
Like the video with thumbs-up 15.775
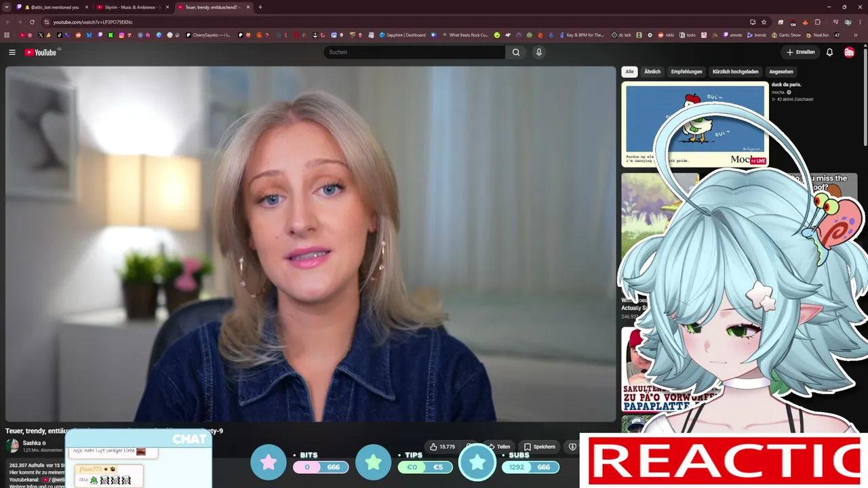pyautogui.click(x=441, y=447)
